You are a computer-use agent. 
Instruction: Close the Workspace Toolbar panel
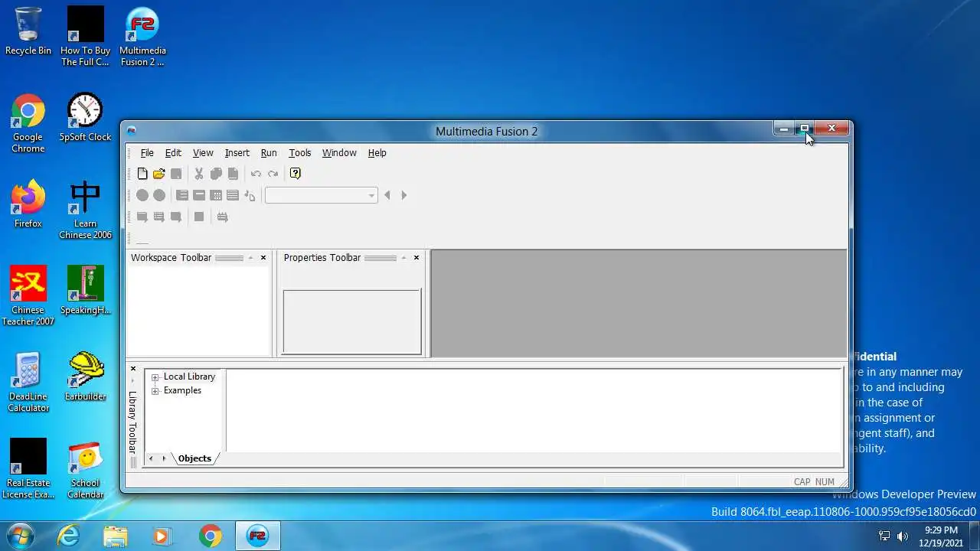point(263,258)
